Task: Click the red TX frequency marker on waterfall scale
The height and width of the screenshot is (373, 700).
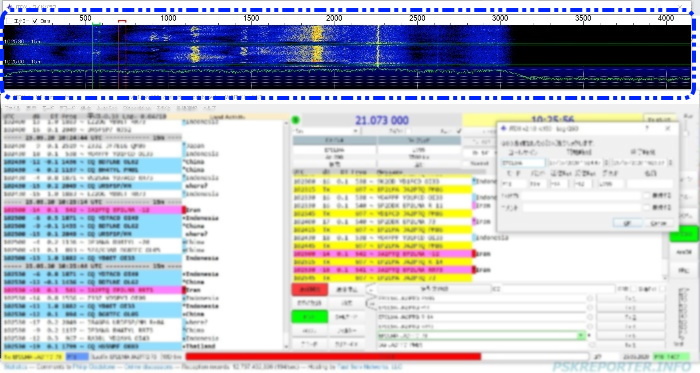Action: coord(122,21)
